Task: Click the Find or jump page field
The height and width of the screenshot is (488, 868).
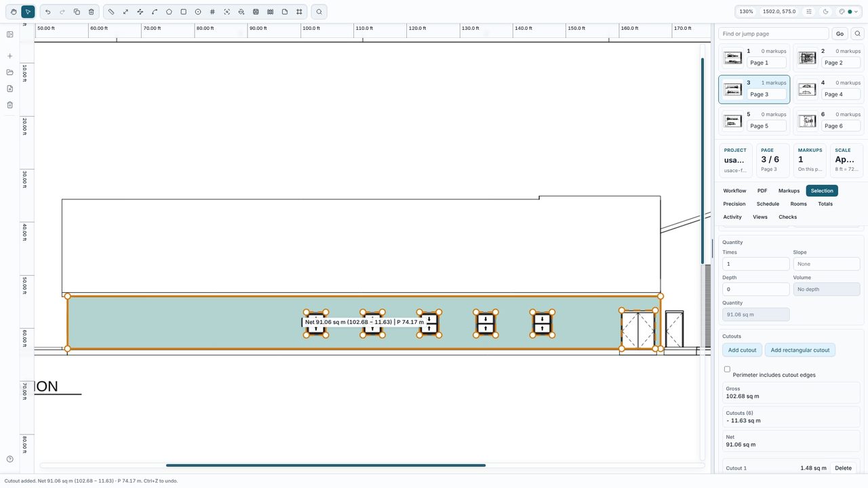Action: 774,34
